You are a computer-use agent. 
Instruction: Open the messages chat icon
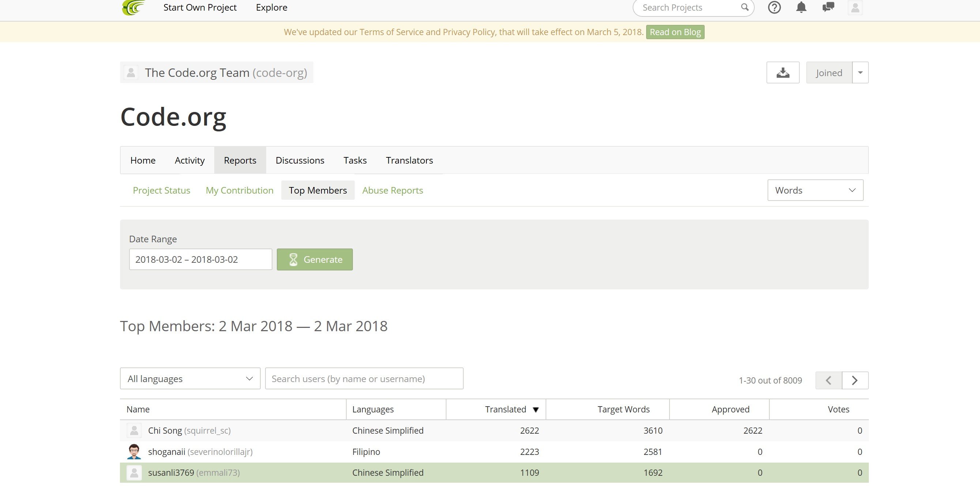click(828, 8)
